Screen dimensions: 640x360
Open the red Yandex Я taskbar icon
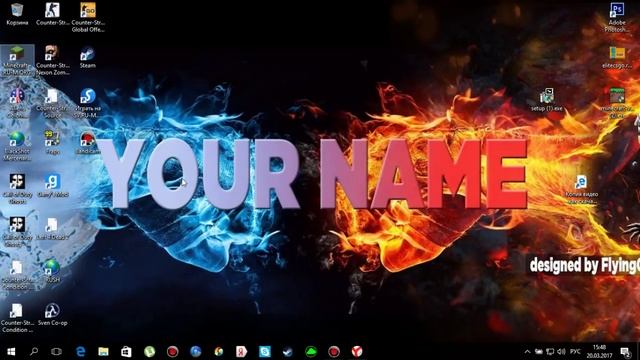(x=241, y=351)
